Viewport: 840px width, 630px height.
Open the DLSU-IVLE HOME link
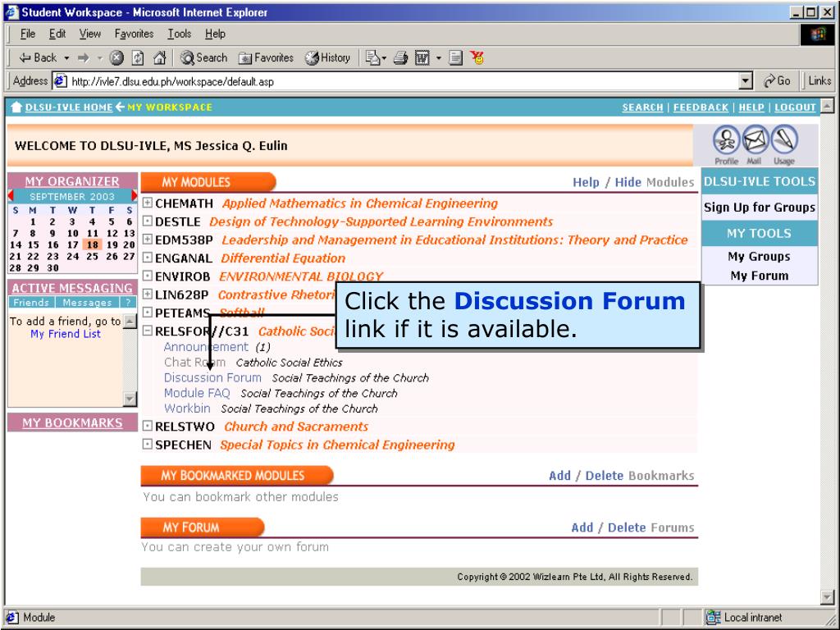pyautogui.click(x=69, y=107)
